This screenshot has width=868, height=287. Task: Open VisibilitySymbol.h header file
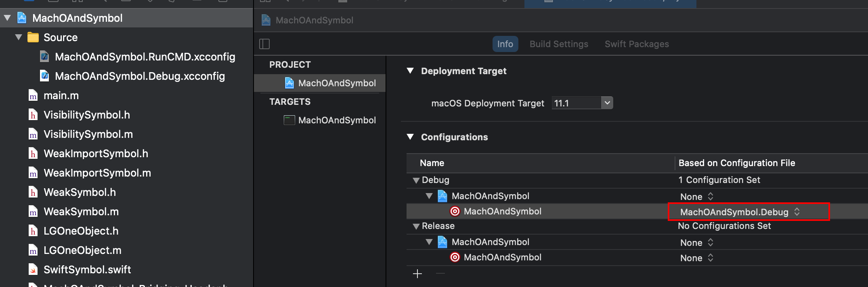pos(87,115)
